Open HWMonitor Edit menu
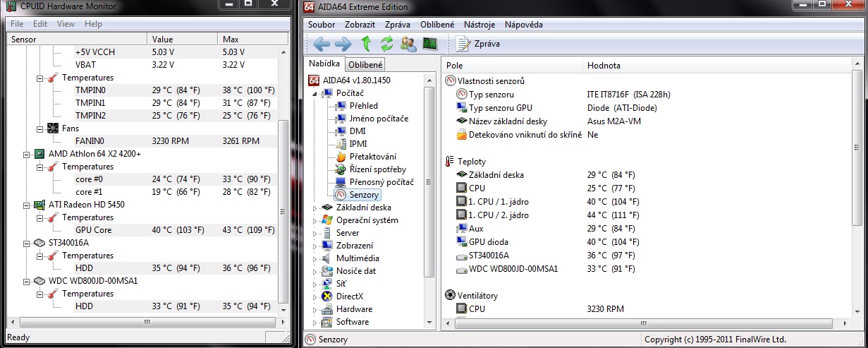The height and width of the screenshot is (348, 868). tap(40, 24)
